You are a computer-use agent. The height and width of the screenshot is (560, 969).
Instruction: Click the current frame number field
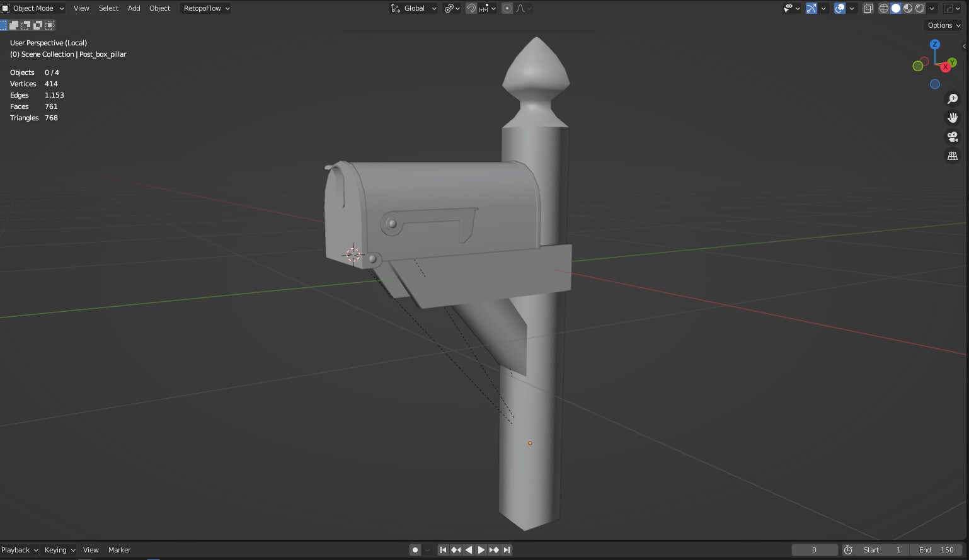[815, 549]
